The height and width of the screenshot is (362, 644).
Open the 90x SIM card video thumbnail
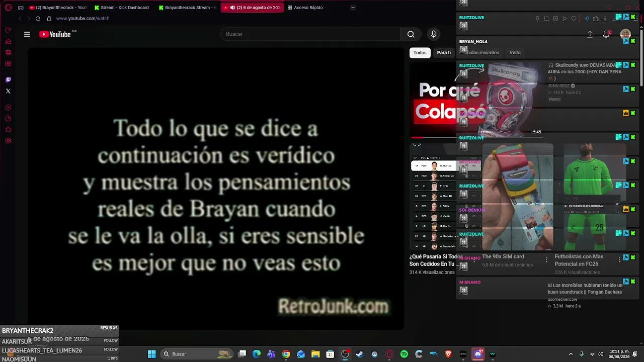click(x=518, y=197)
